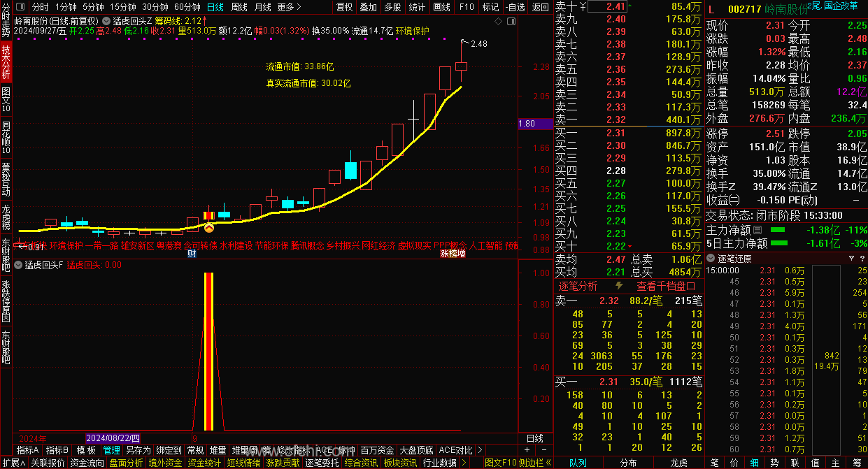868x469 pixels.
Task: Open 盘面分析 bottom tab
Action: 126,463
